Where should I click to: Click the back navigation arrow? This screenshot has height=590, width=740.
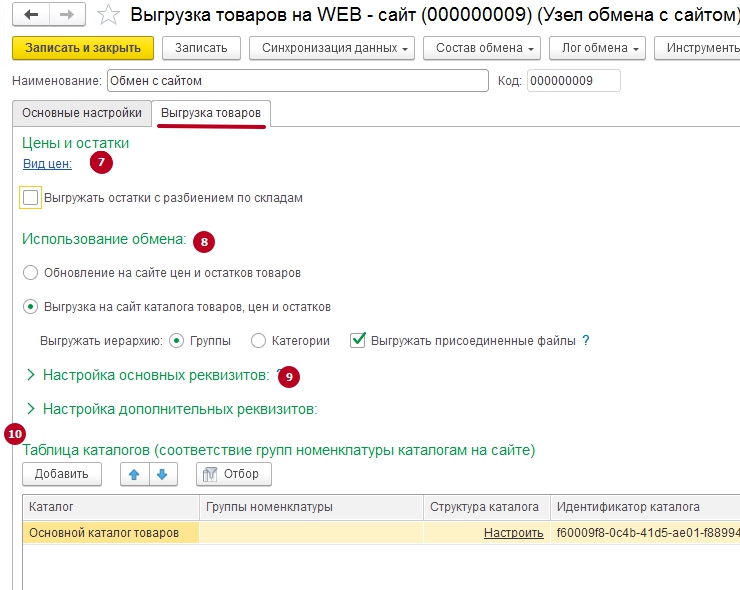click(31, 16)
